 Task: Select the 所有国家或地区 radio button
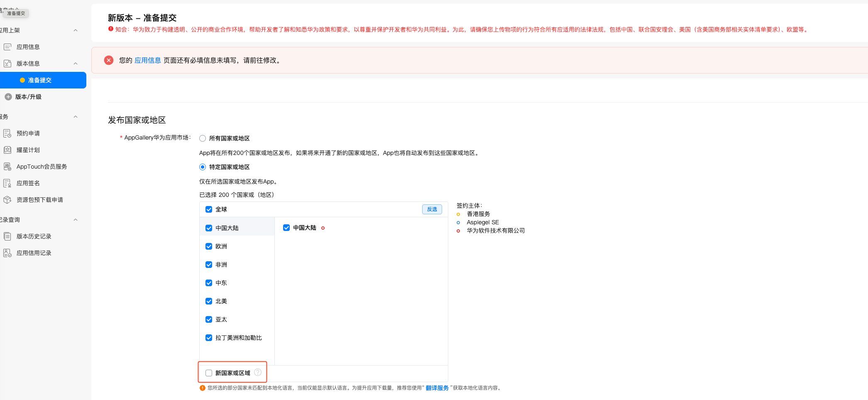pyautogui.click(x=203, y=138)
